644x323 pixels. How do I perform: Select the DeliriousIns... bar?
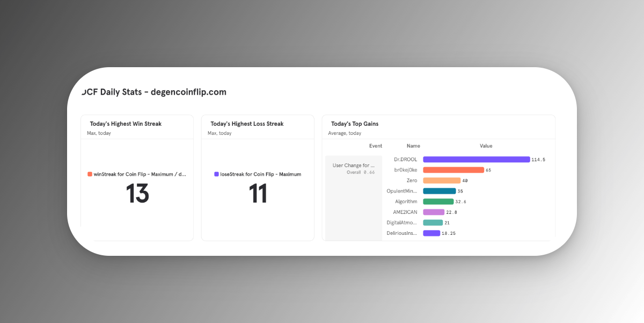point(431,233)
